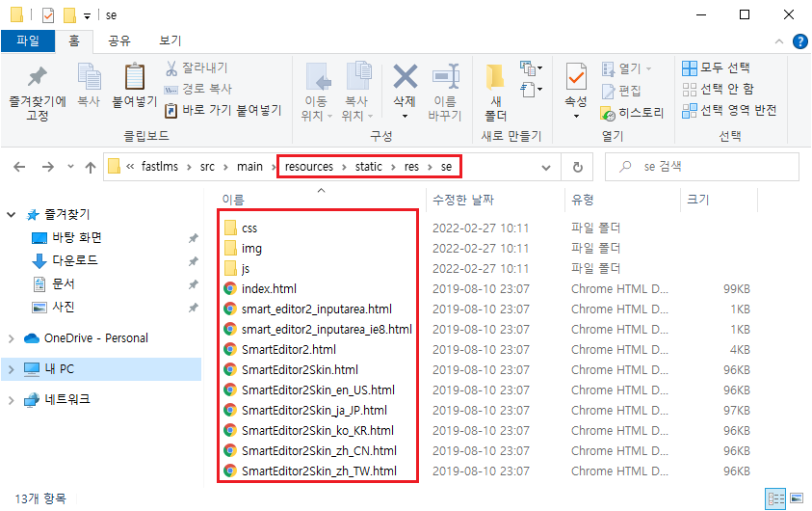Click resources in the address path
The width and height of the screenshot is (812, 511).
[x=309, y=167]
